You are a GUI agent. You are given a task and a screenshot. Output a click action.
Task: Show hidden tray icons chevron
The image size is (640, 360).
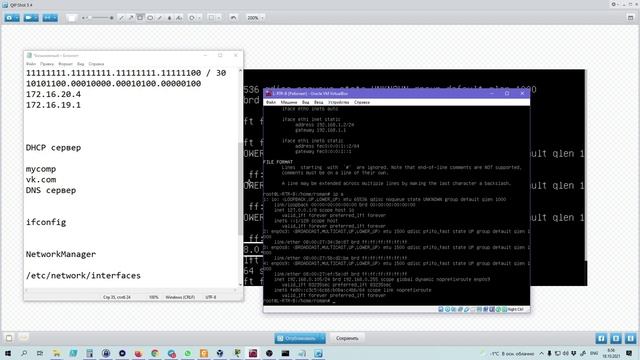(542, 353)
